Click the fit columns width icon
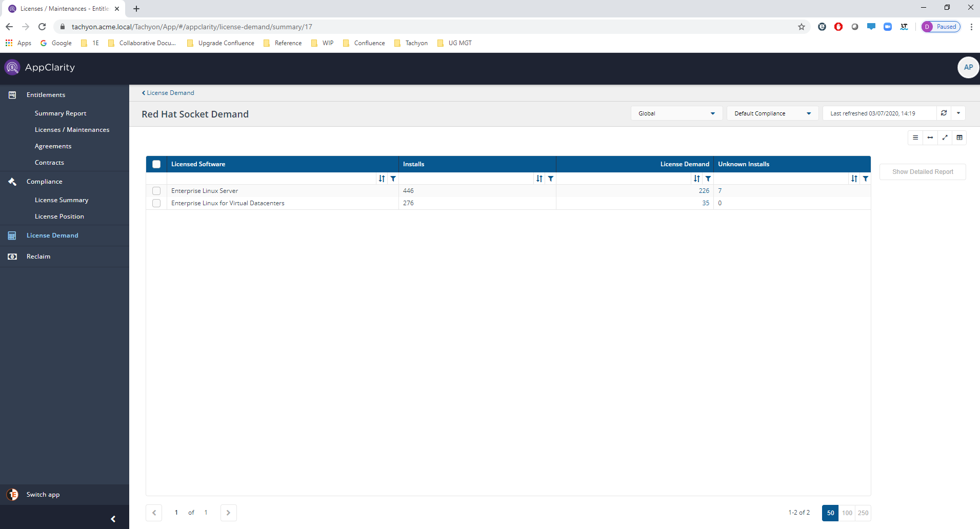 930,138
